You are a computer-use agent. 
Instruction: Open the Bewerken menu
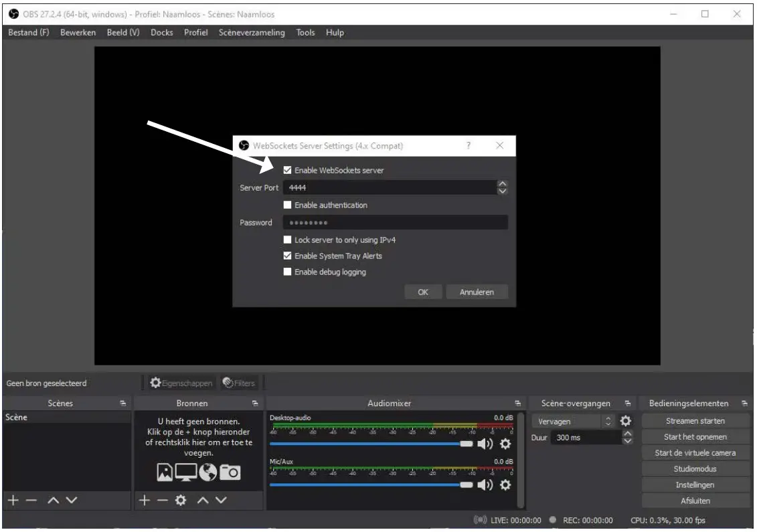(78, 32)
